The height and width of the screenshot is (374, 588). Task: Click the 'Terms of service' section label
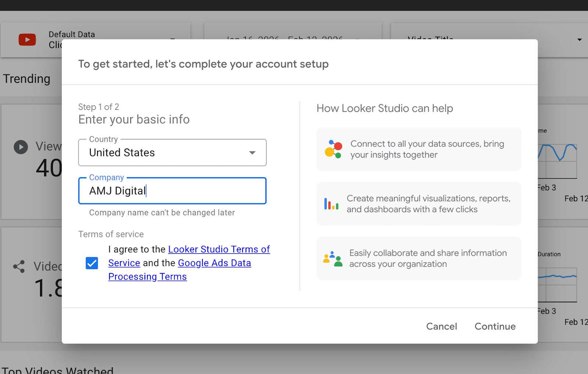[x=111, y=234]
